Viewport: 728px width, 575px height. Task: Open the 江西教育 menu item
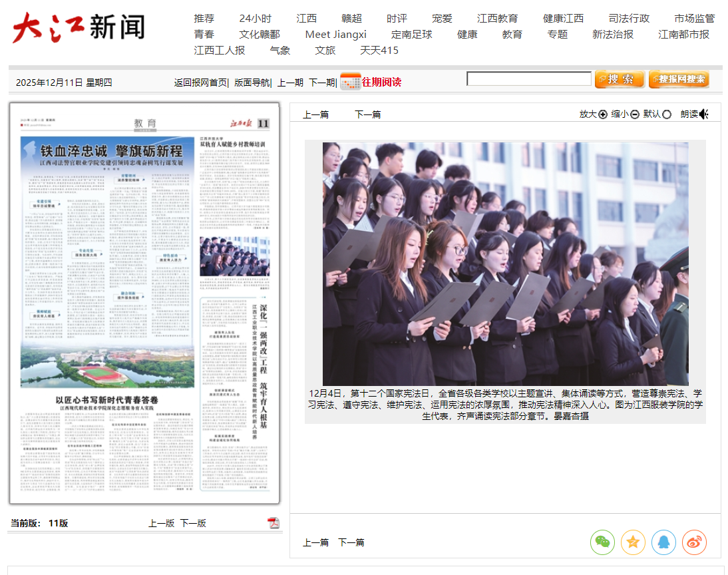pyautogui.click(x=497, y=18)
